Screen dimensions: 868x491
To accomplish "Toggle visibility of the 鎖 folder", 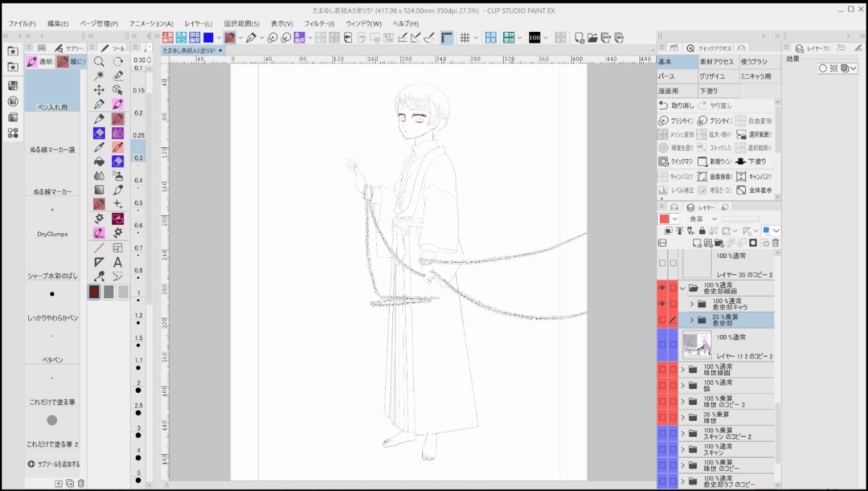I will click(x=662, y=385).
